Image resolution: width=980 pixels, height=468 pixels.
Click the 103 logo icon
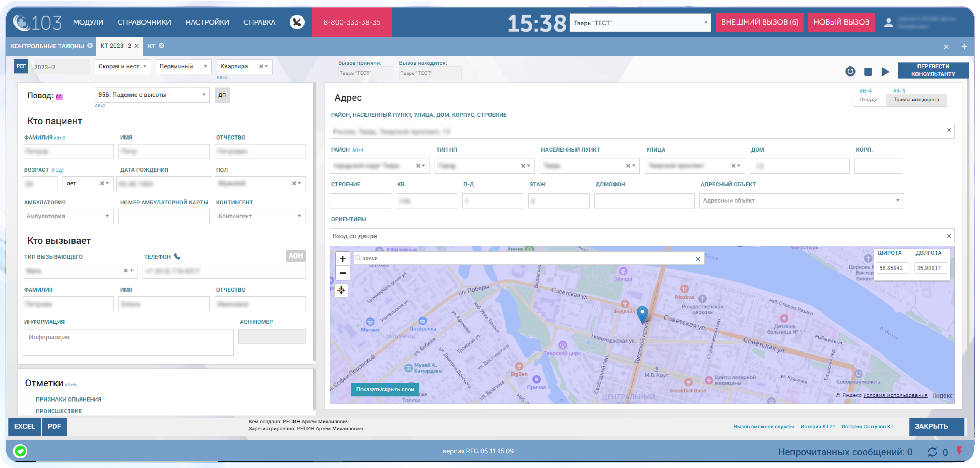(37, 22)
